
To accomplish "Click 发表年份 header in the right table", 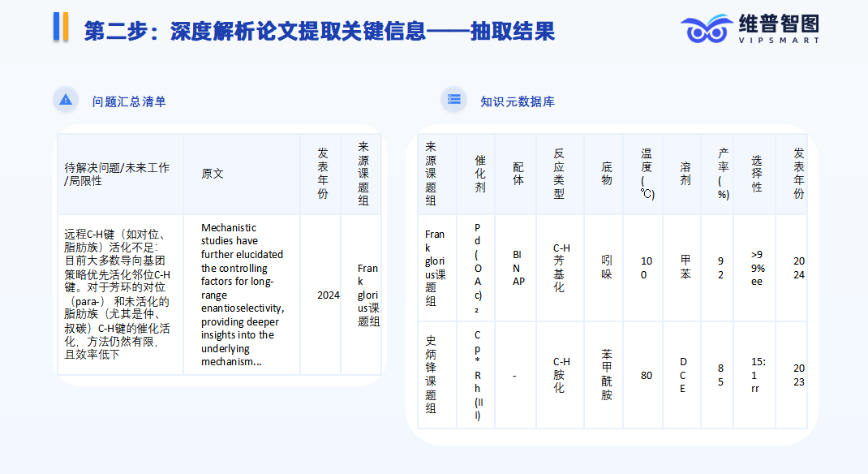I will 792,174.
